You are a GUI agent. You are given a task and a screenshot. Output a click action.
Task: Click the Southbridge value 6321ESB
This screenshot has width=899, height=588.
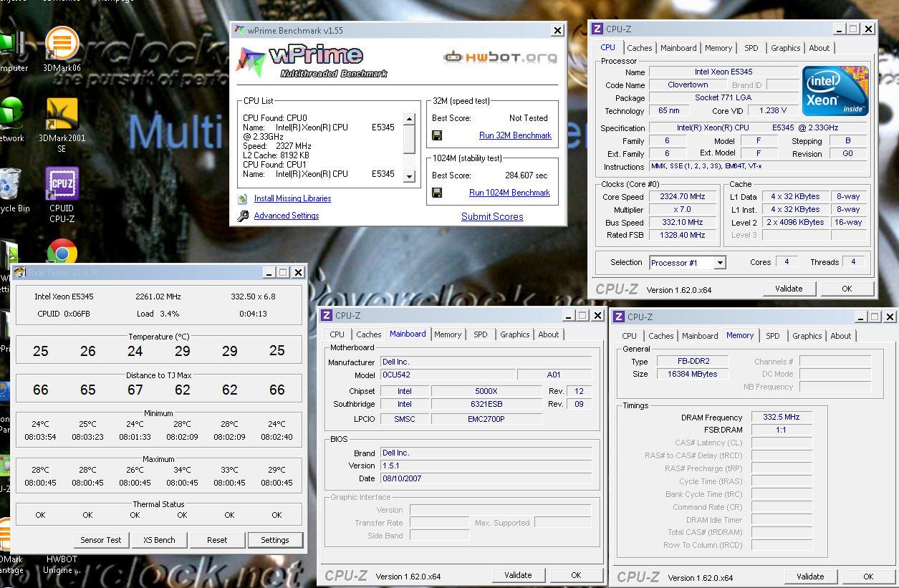click(486, 404)
